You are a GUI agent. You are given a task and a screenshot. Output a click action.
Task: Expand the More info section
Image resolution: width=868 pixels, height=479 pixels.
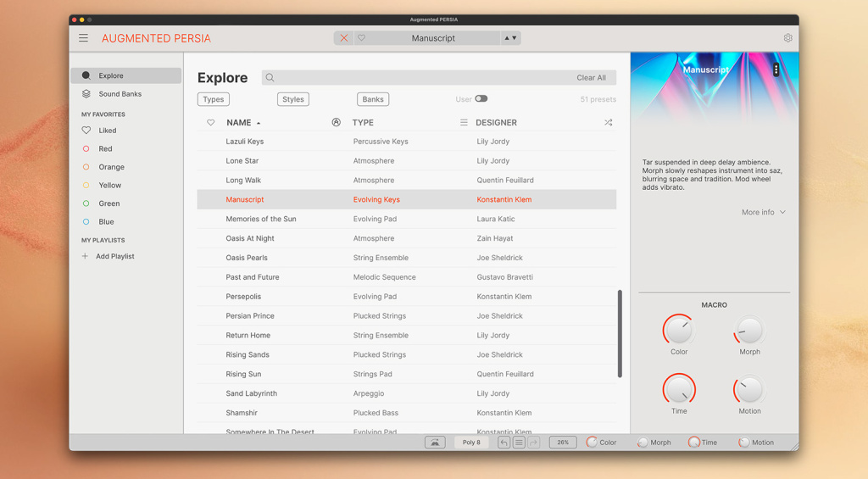(763, 212)
